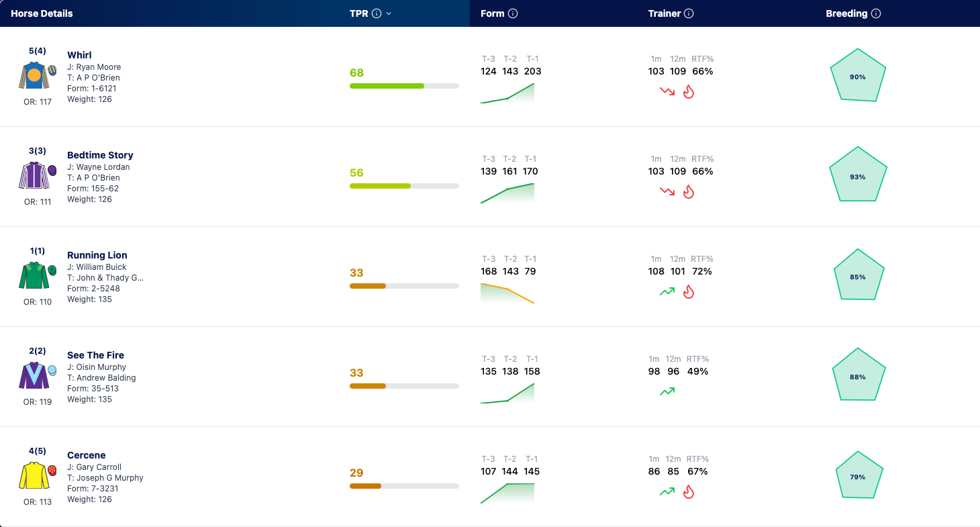The height and width of the screenshot is (527, 980).
Task: Click the Trainer column info icon
Action: point(689,13)
